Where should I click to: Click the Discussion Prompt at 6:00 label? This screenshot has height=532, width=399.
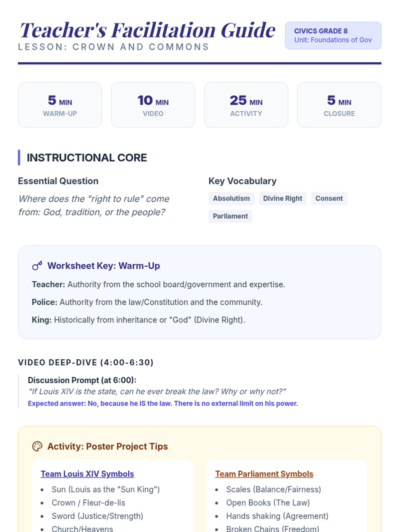(x=82, y=380)
